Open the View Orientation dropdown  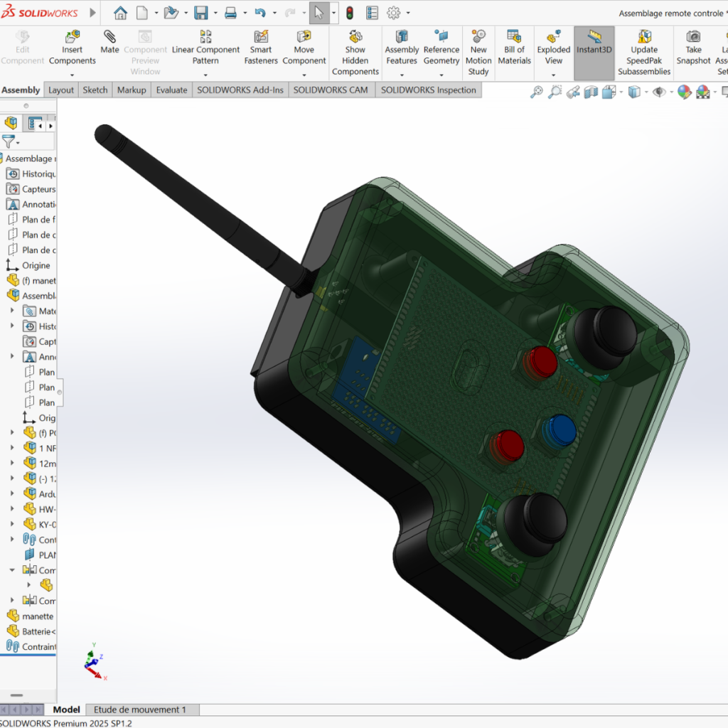click(x=621, y=92)
